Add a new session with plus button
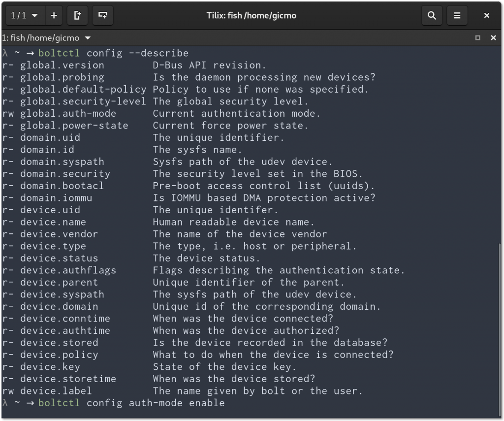The image size is (504, 421). (54, 16)
